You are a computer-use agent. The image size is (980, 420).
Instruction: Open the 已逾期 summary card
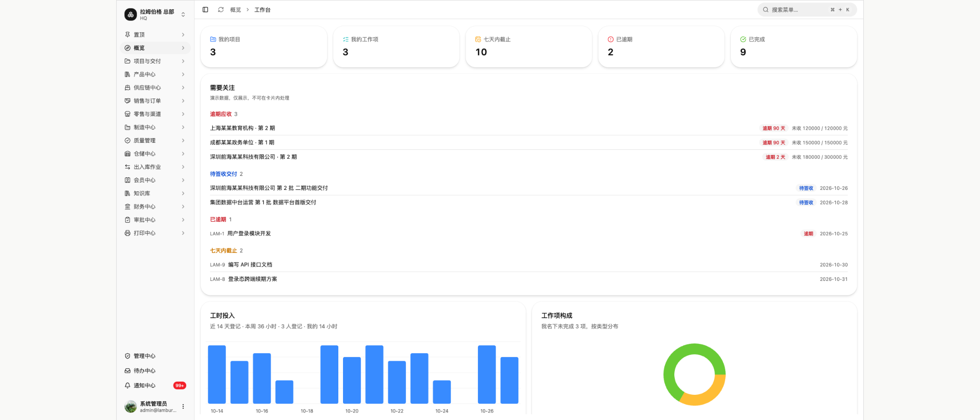pyautogui.click(x=661, y=47)
